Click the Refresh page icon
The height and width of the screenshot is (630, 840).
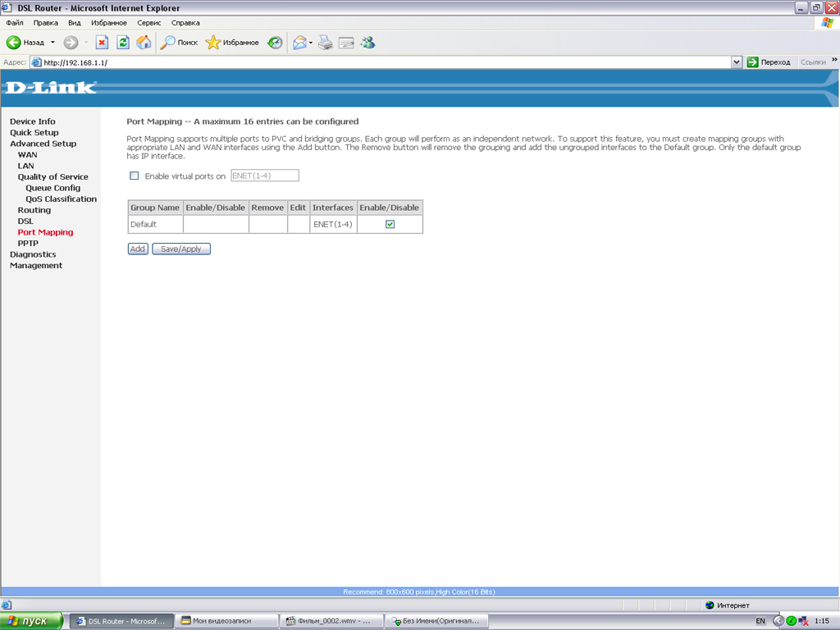[x=123, y=43]
